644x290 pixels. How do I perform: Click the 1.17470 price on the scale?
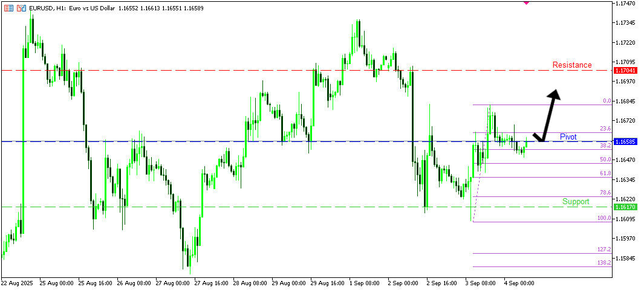tap(628, 4)
